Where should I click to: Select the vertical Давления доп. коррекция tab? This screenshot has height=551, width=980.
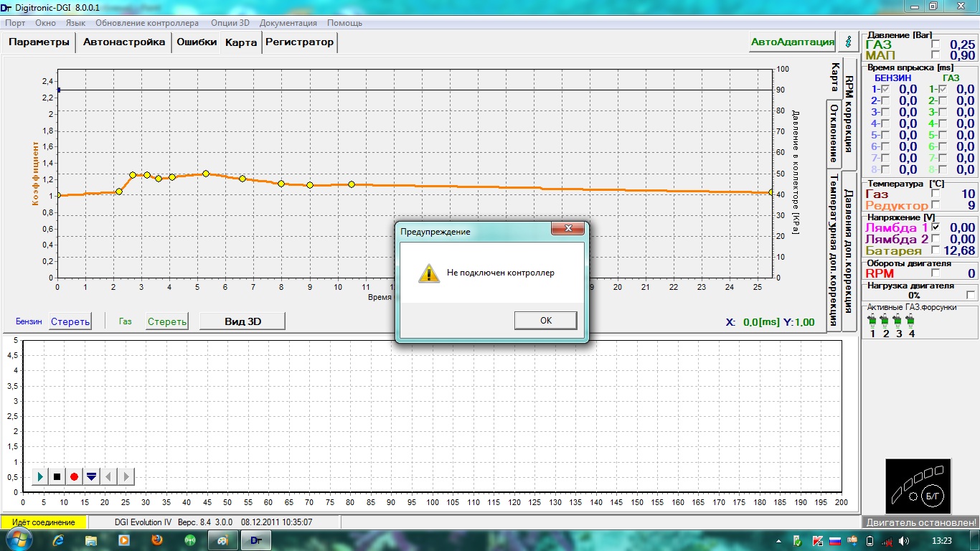pyautogui.click(x=849, y=251)
